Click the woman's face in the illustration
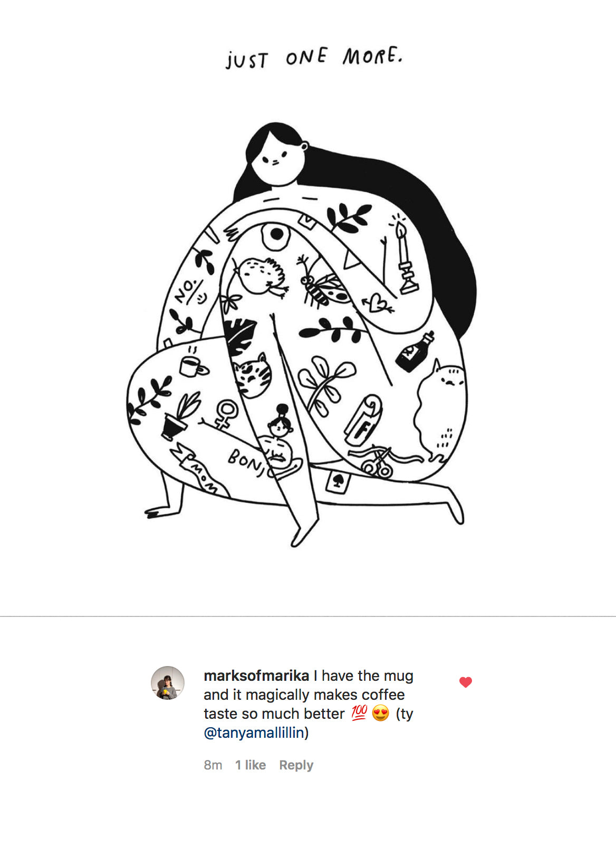The image size is (616, 846). point(277,158)
